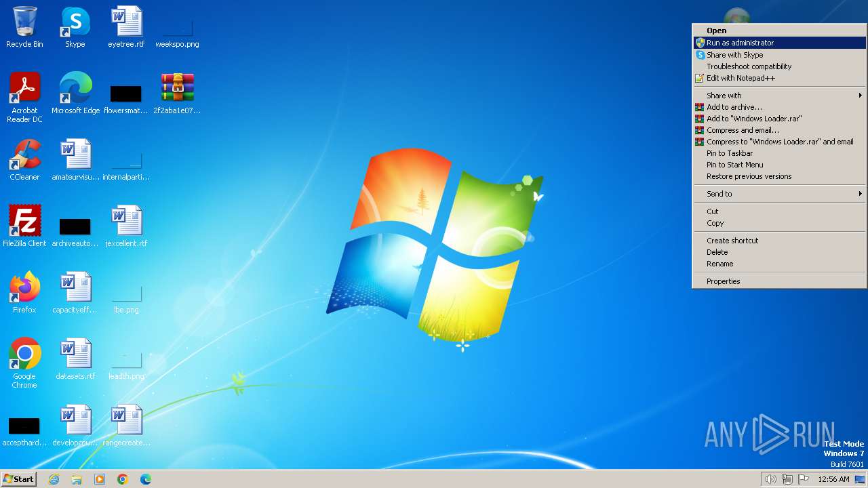
Task: Open the taskbar clock showing 12:56 AM
Action: point(833,479)
